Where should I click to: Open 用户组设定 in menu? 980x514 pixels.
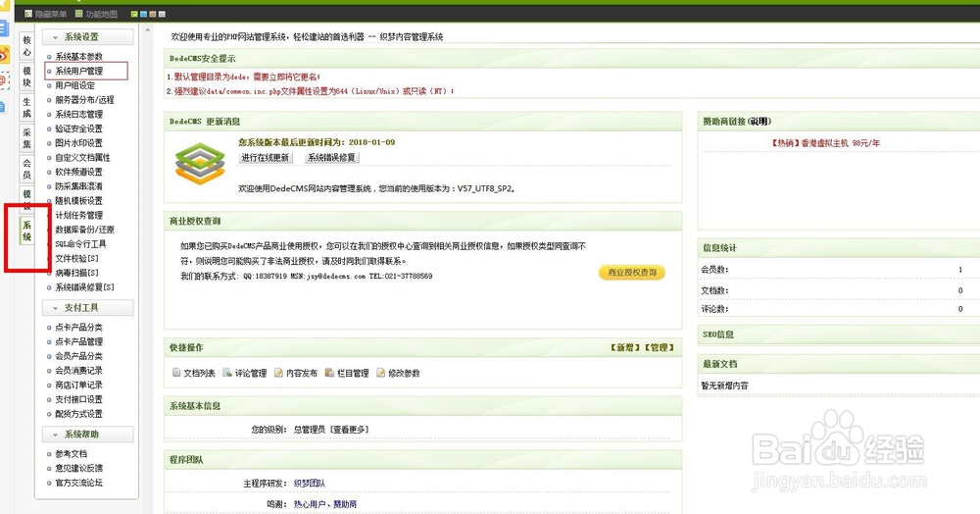[75, 85]
